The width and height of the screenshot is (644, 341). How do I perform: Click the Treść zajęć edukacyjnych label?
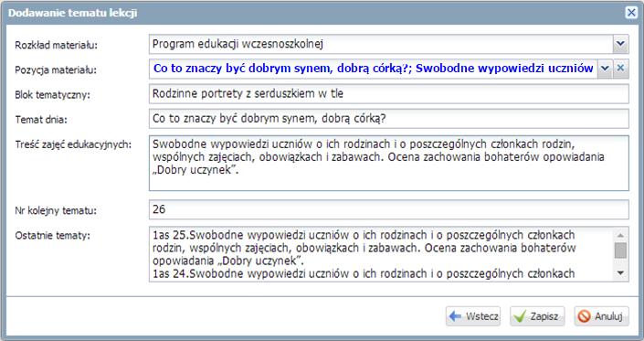point(73,144)
